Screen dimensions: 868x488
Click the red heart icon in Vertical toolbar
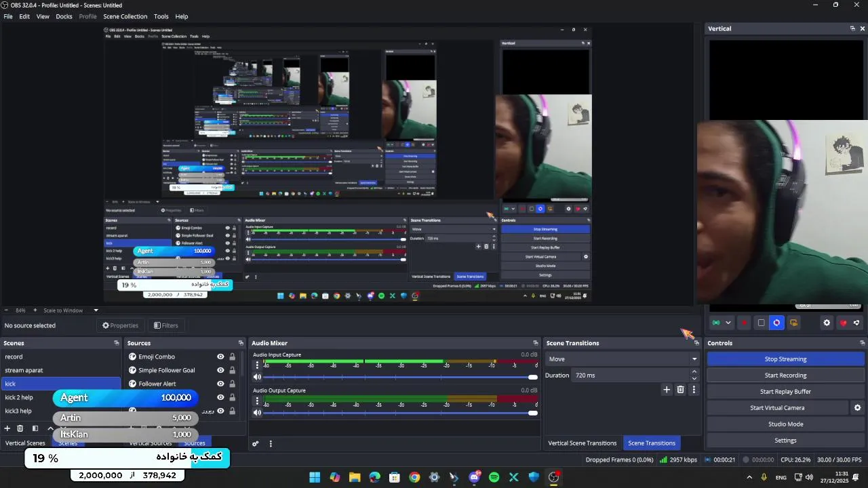tap(843, 323)
